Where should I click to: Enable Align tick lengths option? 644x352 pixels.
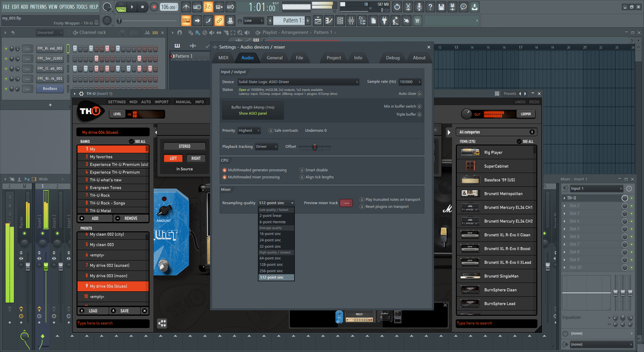(x=316, y=177)
